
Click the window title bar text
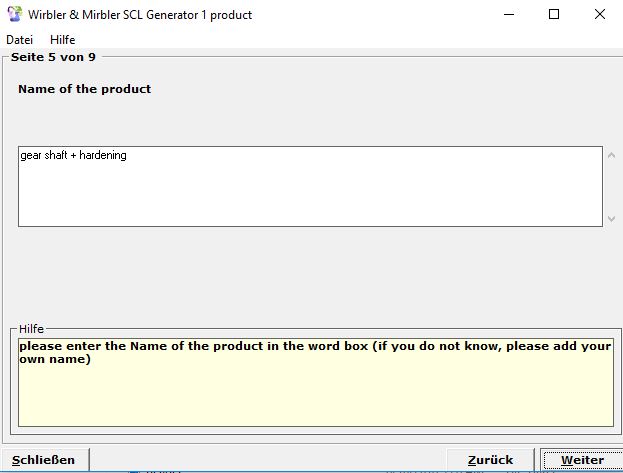(140, 15)
